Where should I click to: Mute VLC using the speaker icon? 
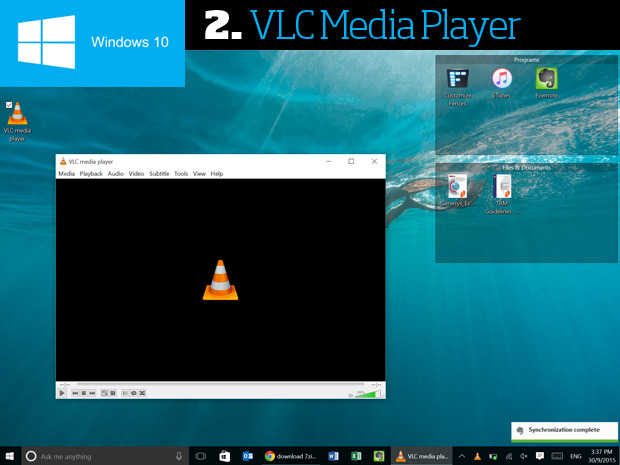[x=350, y=395]
